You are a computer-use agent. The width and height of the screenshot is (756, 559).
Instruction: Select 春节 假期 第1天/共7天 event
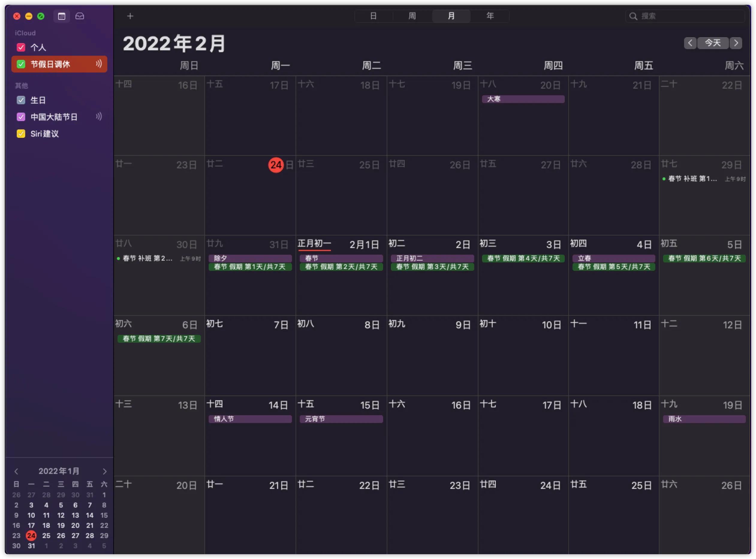pos(250,267)
